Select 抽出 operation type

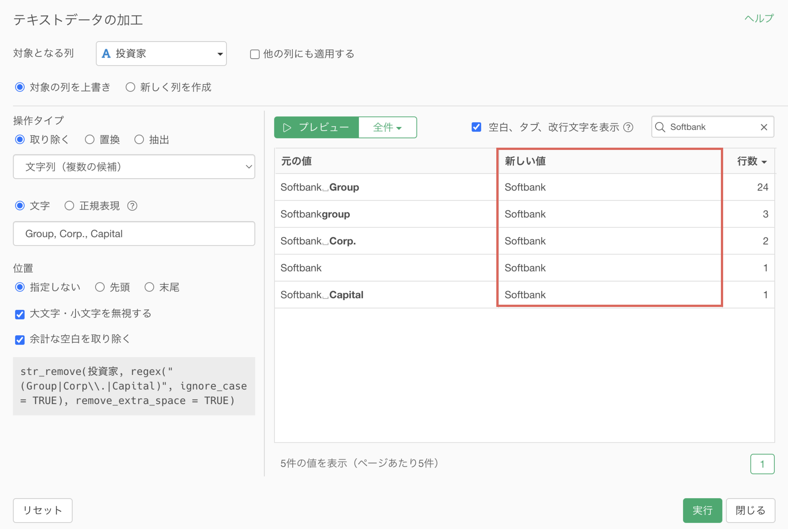pyautogui.click(x=139, y=140)
